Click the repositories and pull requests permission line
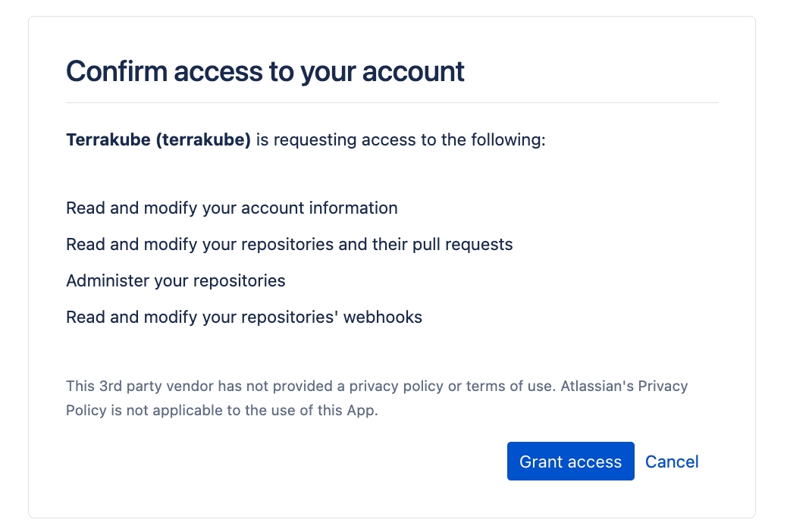This screenshot has height=532, width=787. pos(290,244)
